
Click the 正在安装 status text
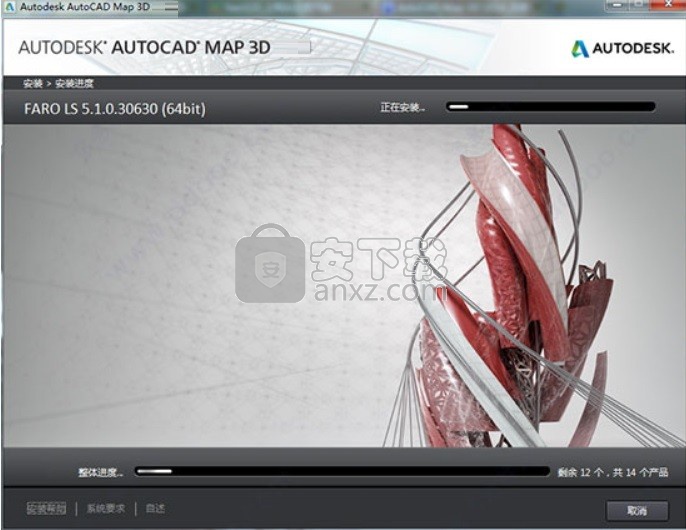point(402,107)
